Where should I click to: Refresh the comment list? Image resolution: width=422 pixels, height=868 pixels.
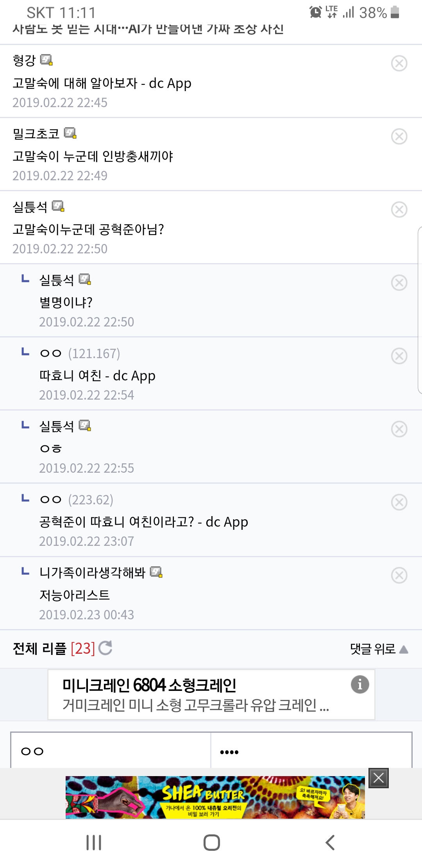coord(105,648)
